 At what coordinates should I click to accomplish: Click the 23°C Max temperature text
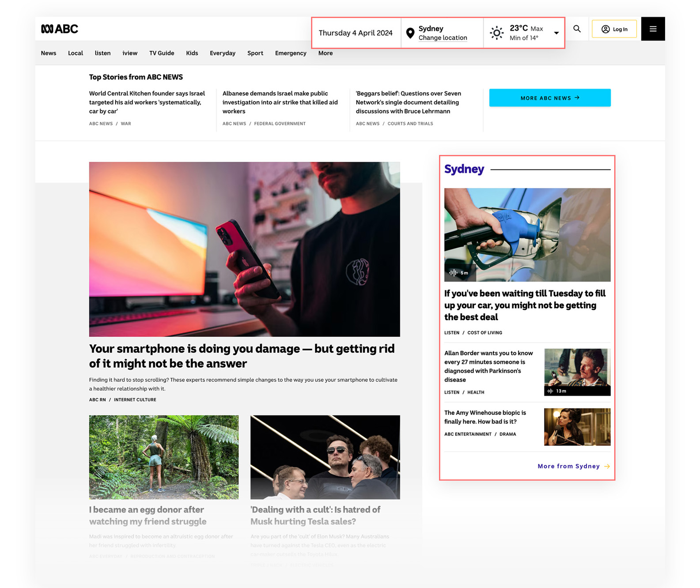tap(526, 28)
